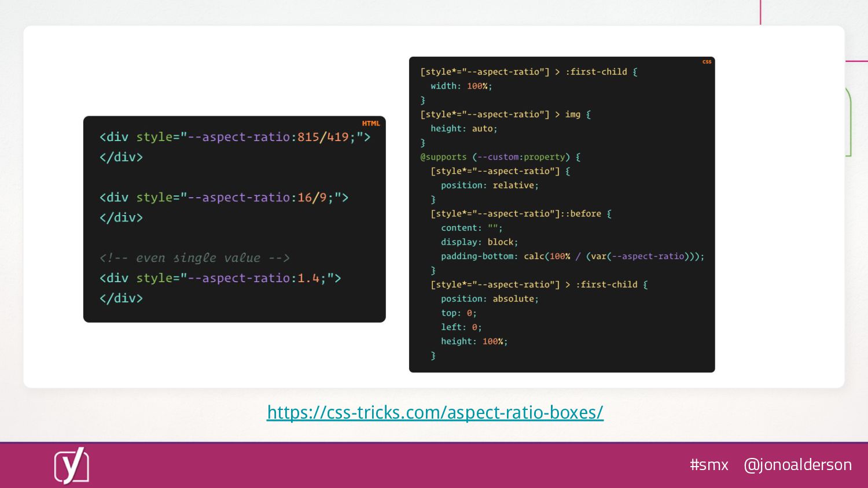The image size is (868, 488).
Task: Click the 'height: 100%;' line
Action: (x=475, y=342)
